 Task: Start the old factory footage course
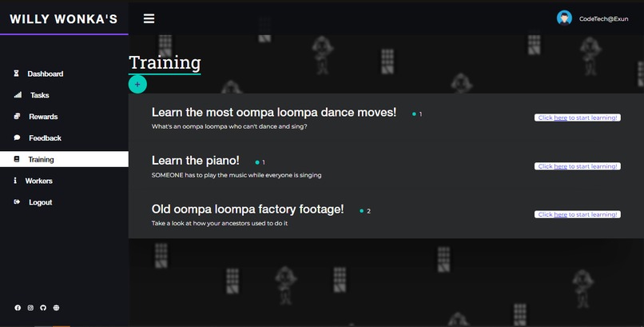[x=578, y=214]
